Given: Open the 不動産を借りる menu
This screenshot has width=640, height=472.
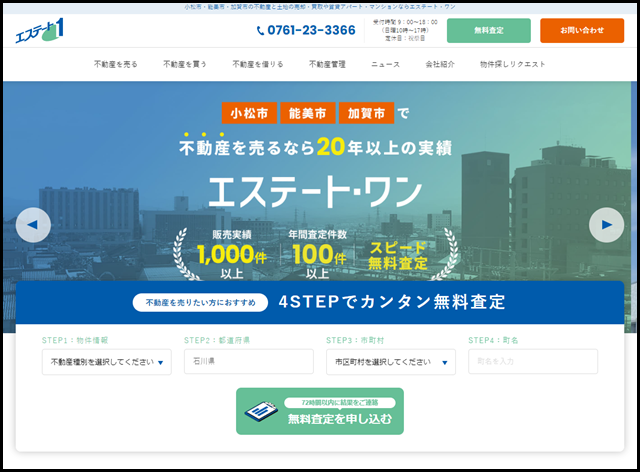Looking at the screenshot, I should coord(258,64).
